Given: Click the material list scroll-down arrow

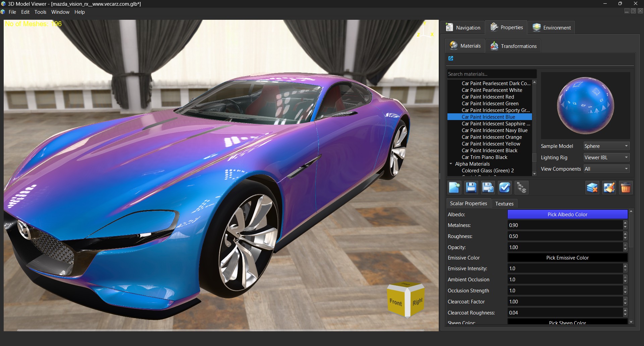Looking at the screenshot, I should pos(534,174).
